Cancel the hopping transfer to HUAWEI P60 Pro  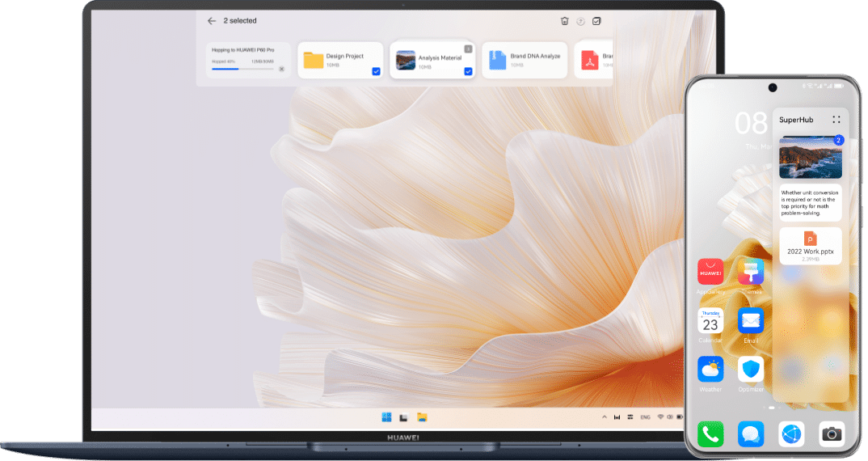point(281,69)
